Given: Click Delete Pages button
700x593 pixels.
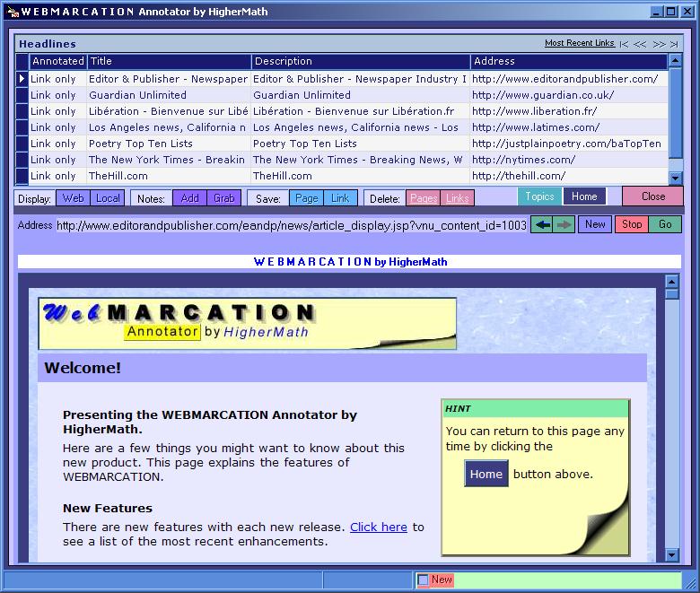Looking at the screenshot, I should click(x=424, y=198).
